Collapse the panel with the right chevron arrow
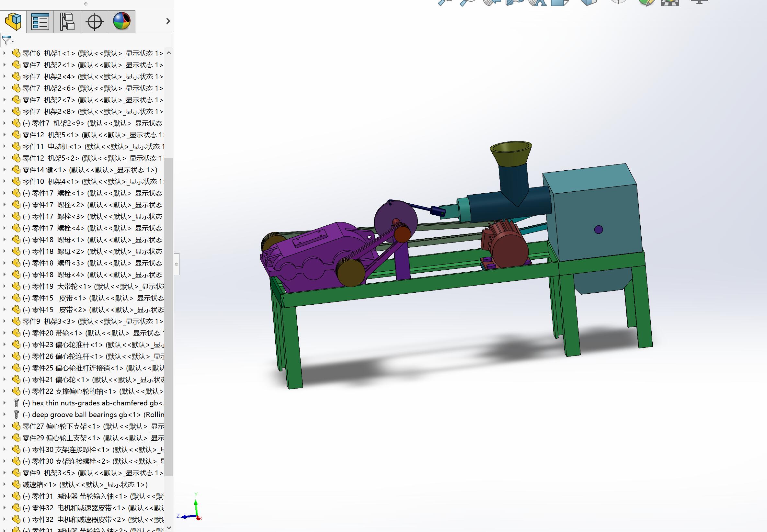The image size is (767, 532). pyautogui.click(x=168, y=21)
